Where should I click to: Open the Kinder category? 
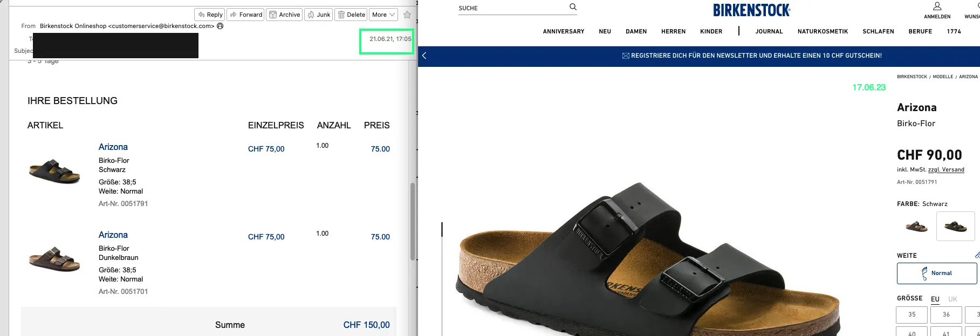click(x=711, y=31)
